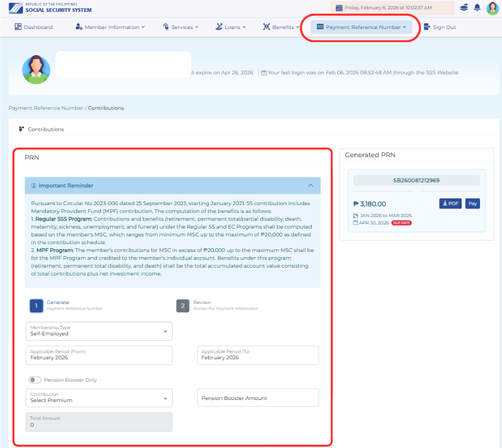The width and height of the screenshot is (502, 448).
Task: Download the generated PRN as PDF
Action: 450,203
